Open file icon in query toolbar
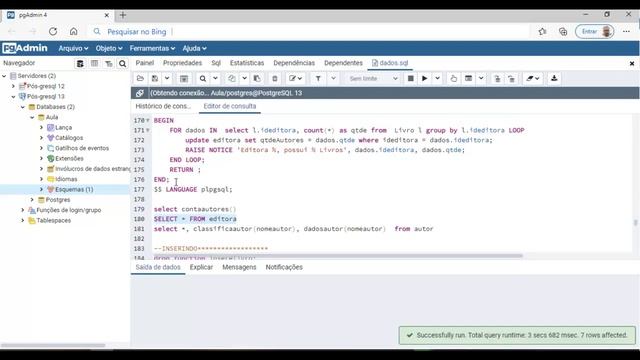 [140, 78]
